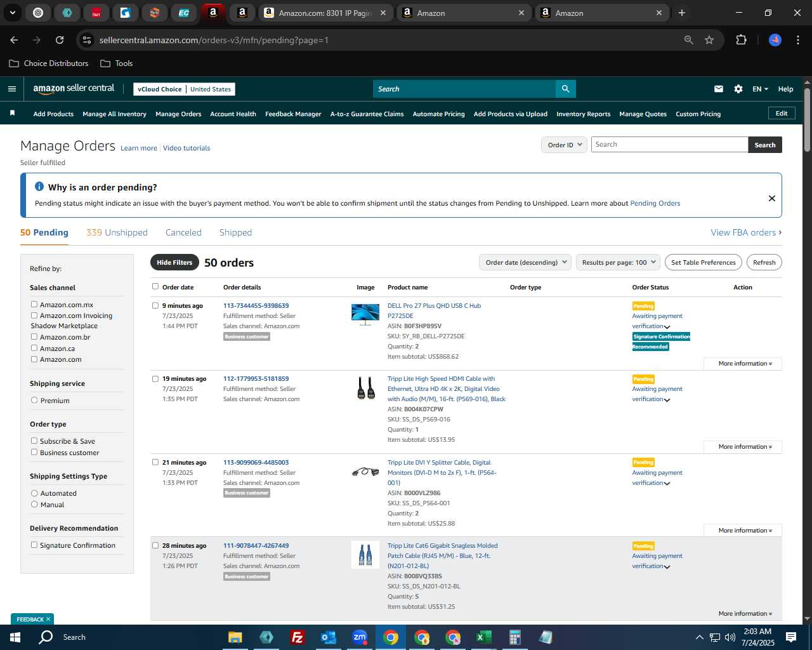Image resolution: width=812 pixels, height=650 pixels.
Task: Open order link 113-9099069-4485003
Action: coord(256,462)
